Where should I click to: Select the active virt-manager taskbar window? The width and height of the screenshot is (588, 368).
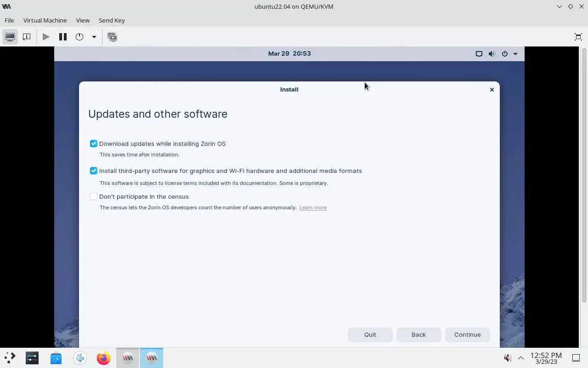point(152,358)
